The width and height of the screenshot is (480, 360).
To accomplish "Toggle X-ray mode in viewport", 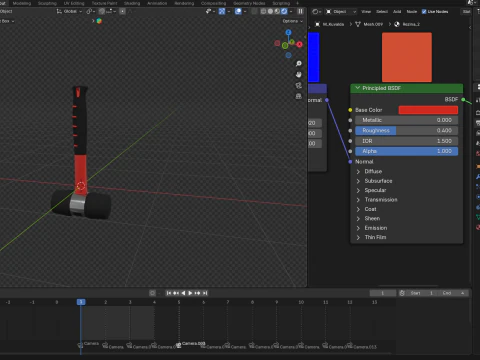I will 254,11.
